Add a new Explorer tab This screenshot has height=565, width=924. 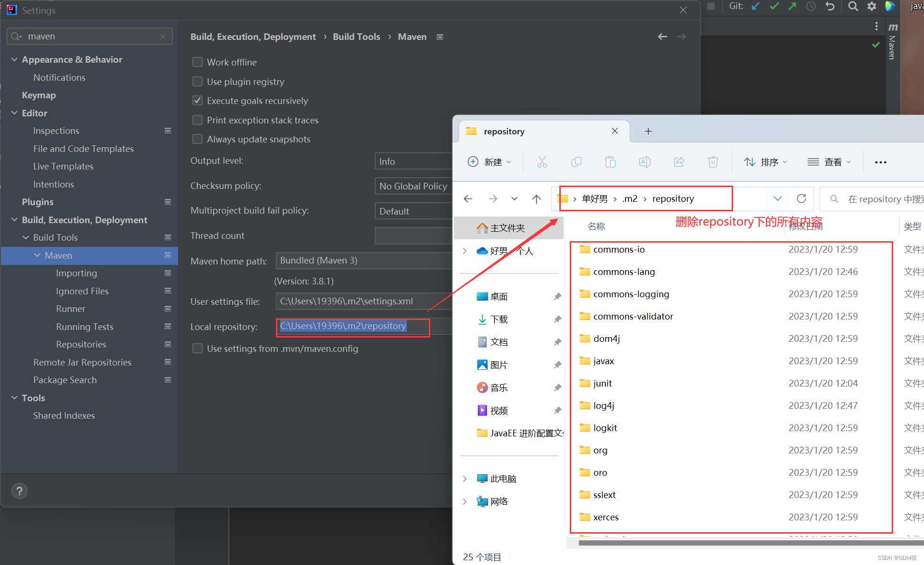(648, 131)
